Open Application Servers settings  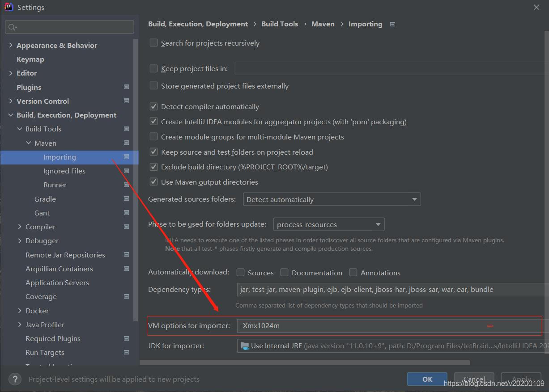[x=57, y=282]
